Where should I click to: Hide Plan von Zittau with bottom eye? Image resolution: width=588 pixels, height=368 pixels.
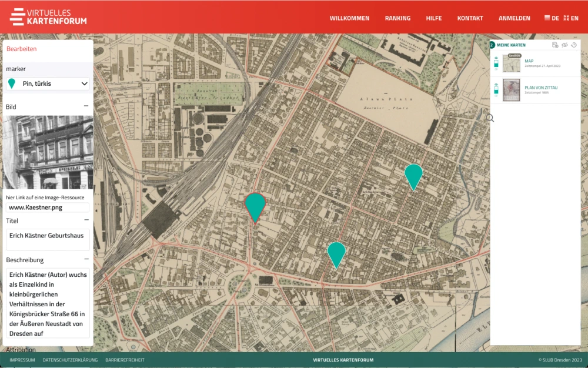pyautogui.click(x=496, y=96)
